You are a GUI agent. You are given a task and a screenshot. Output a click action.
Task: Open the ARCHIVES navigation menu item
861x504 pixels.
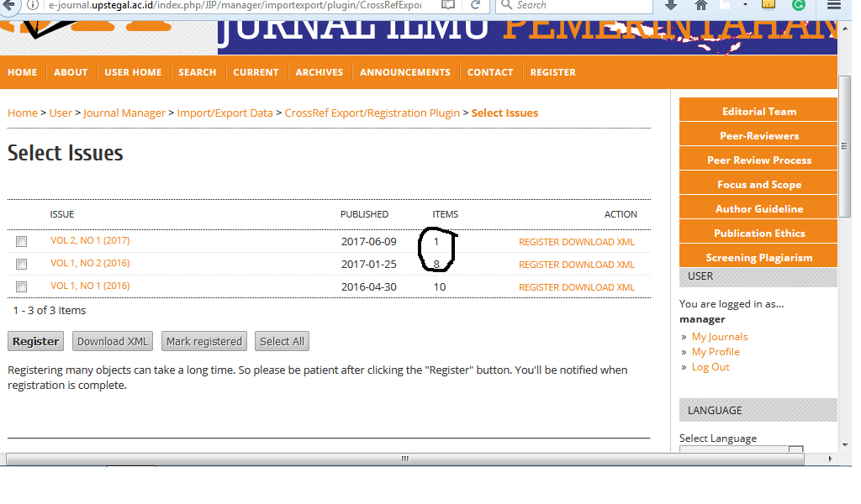tap(320, 72)
